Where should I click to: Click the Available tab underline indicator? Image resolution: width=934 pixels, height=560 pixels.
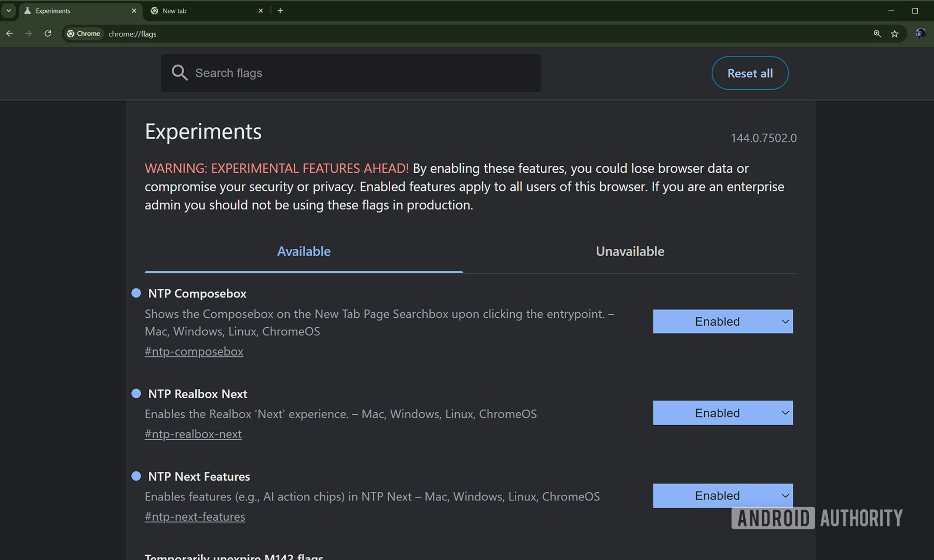(304, 270)
